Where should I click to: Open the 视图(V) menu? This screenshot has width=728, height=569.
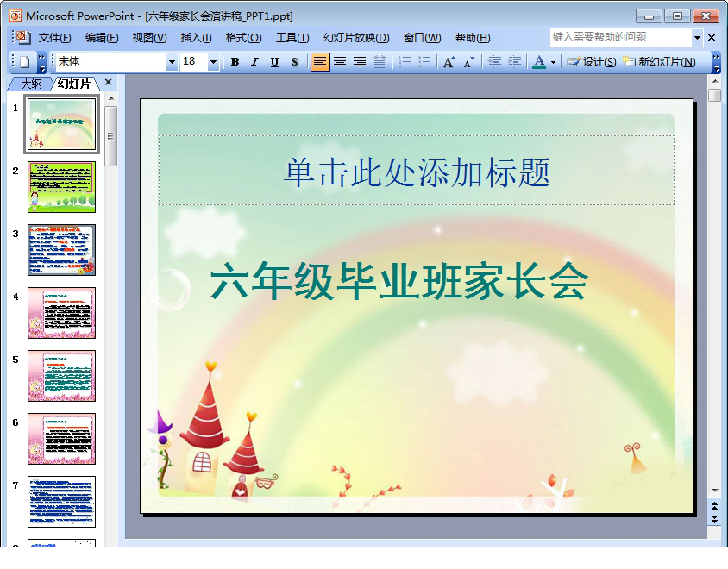pyautogui.click(x=149, y=38)
